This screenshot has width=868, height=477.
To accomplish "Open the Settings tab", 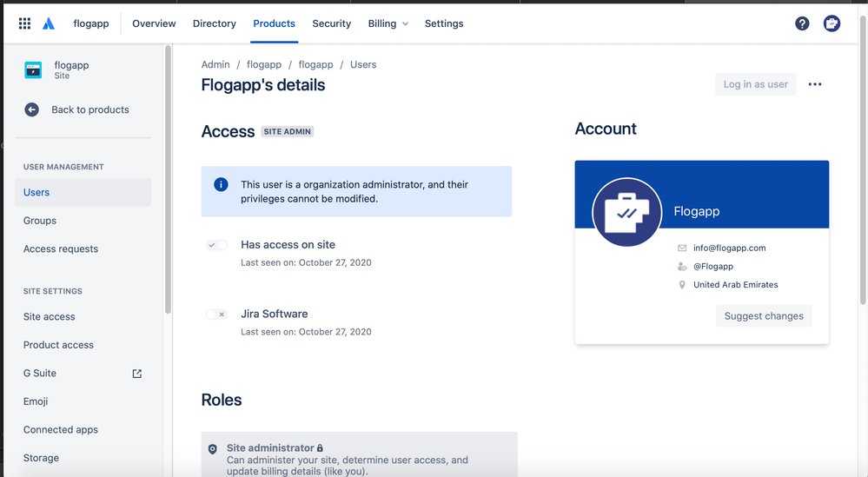I will pos(444,23).
